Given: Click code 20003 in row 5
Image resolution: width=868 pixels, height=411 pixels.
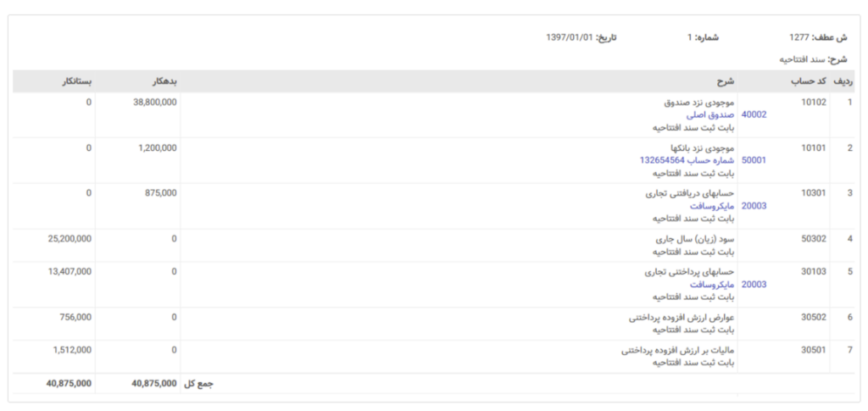Looking at the screenshot, I should pos(754,285).
